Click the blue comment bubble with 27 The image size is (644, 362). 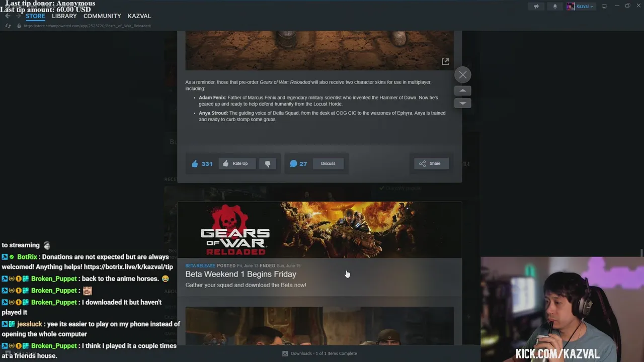(x=298, y=163)
